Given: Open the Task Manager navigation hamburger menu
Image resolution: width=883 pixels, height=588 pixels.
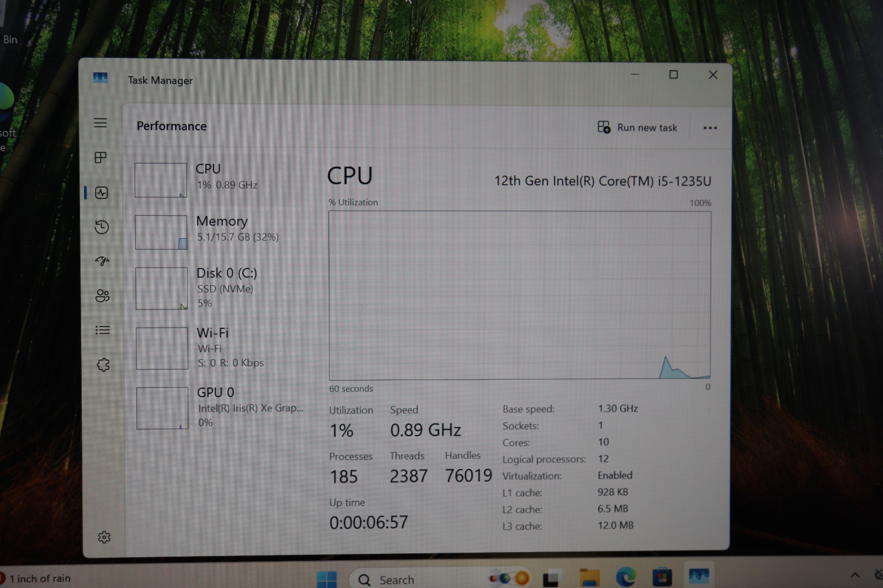Looking at the screenshot, I should tap(100, 123).
